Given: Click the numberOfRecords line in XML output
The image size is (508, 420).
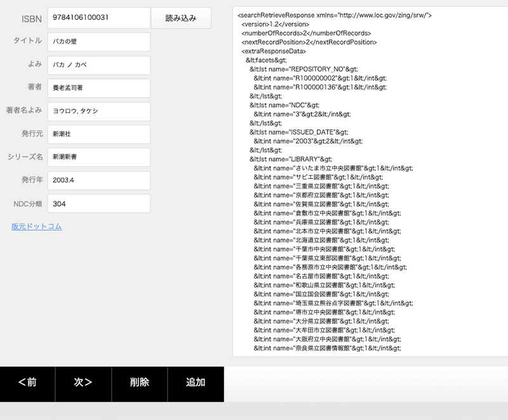Looking at the screenshot, I should (306, 34).
